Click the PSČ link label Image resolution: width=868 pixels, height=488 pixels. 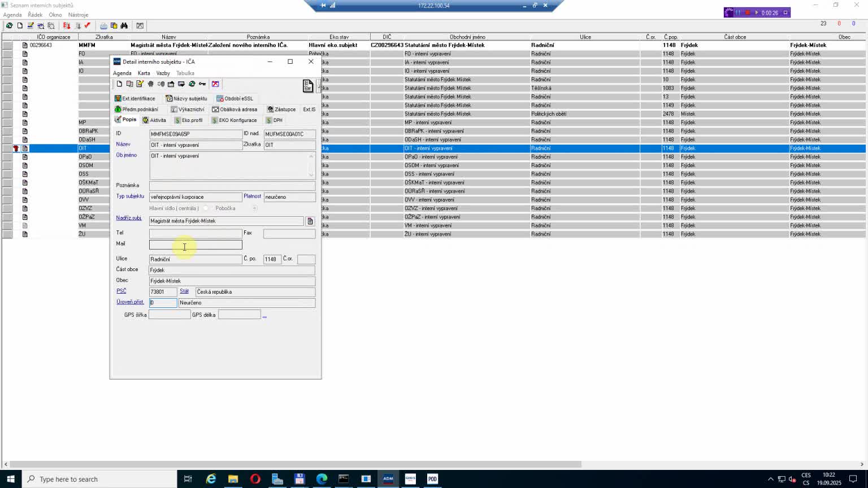pos(121,291)
